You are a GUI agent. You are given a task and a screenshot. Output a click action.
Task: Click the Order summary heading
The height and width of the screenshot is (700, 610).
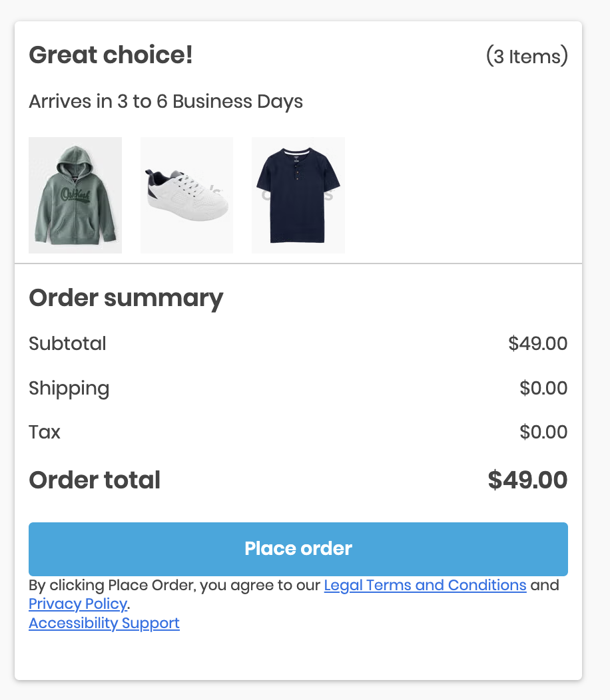coord(126,298)
